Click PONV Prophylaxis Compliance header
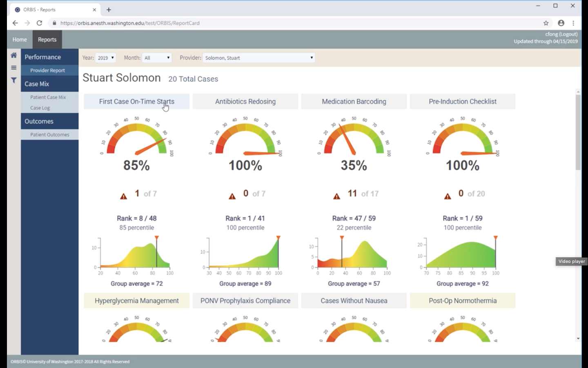Viewport: 588px width, 368px height. 245,301
